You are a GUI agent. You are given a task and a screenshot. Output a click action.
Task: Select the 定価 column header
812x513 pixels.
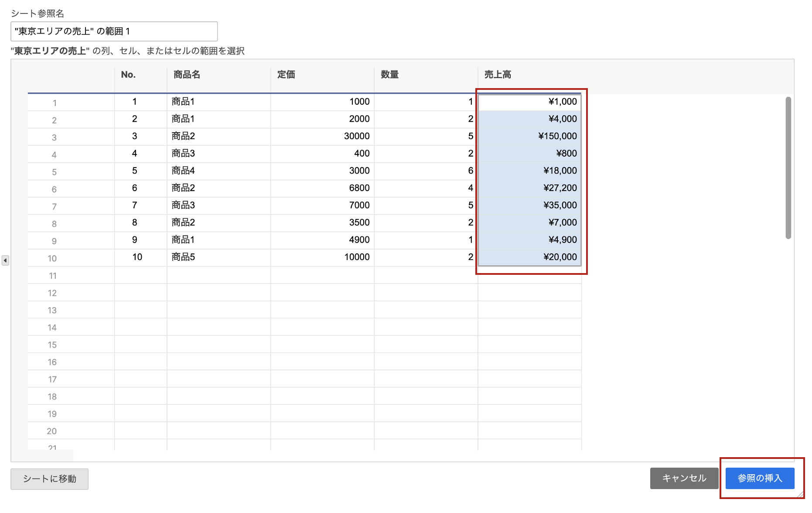click(322, 75)
